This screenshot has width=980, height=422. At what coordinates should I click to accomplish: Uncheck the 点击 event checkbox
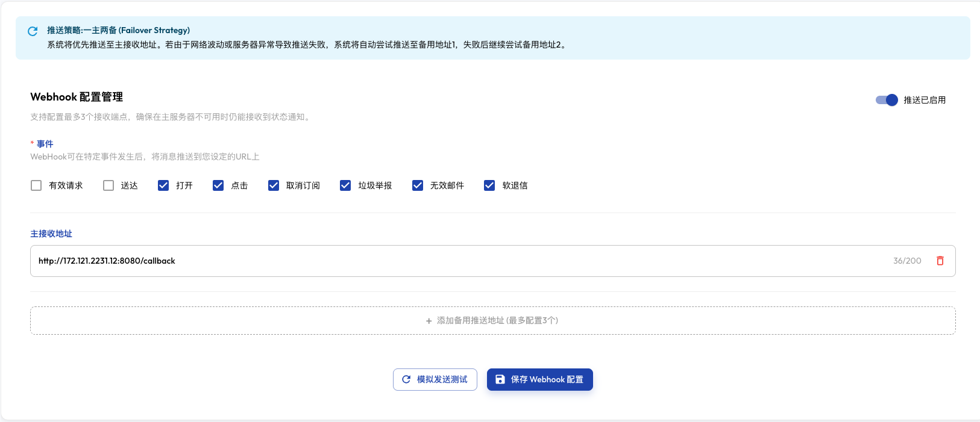point(218,185)
